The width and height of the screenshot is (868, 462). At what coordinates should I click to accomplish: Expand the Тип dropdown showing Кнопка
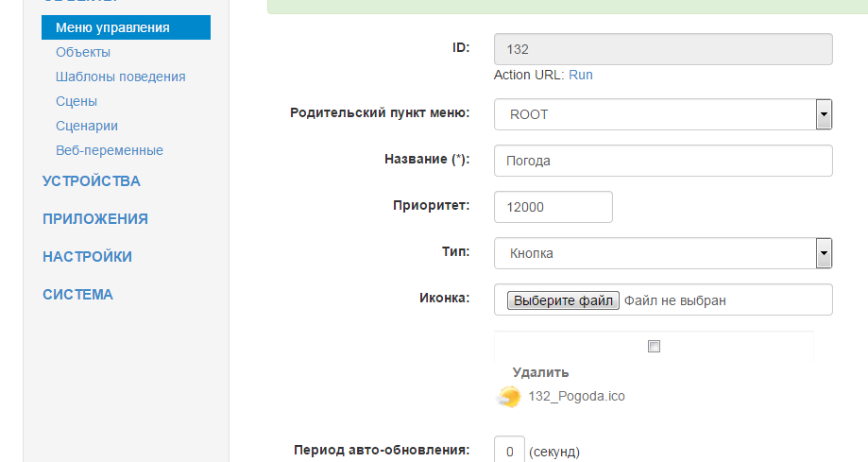coord(662,253)
